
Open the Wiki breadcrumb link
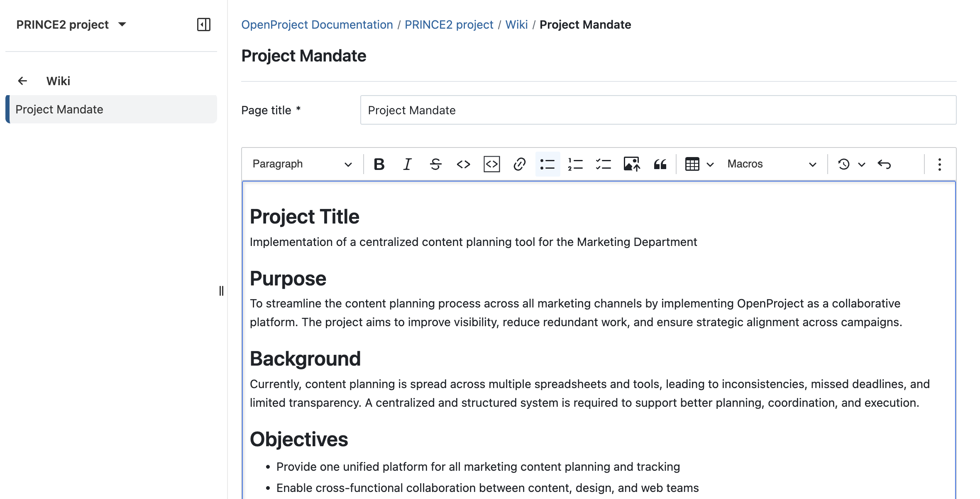(x=516, y=25)
